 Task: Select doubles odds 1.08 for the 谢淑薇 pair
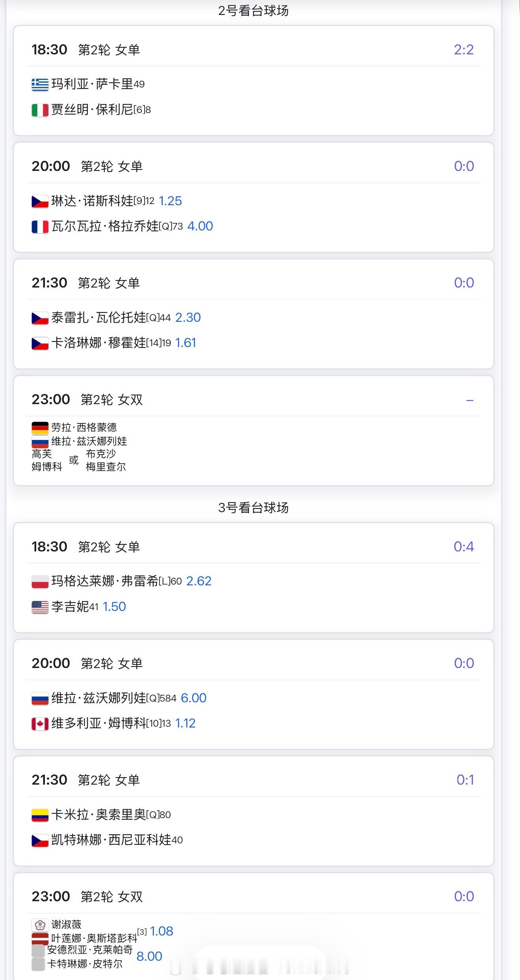(162, 931)
